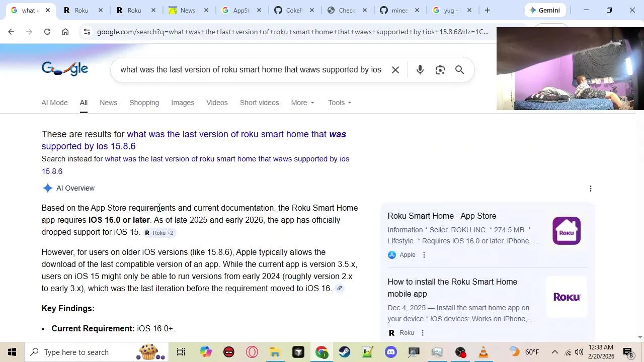
Task: Open Task View from the taskbar
Action: (x=181, y=352)
